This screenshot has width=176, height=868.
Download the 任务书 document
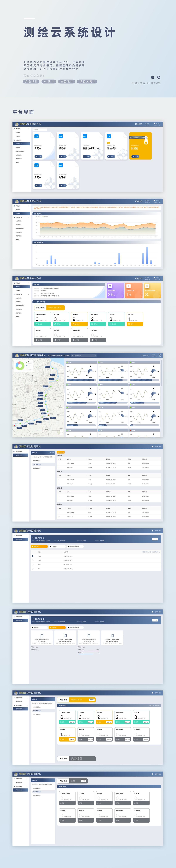pos(62,156)
